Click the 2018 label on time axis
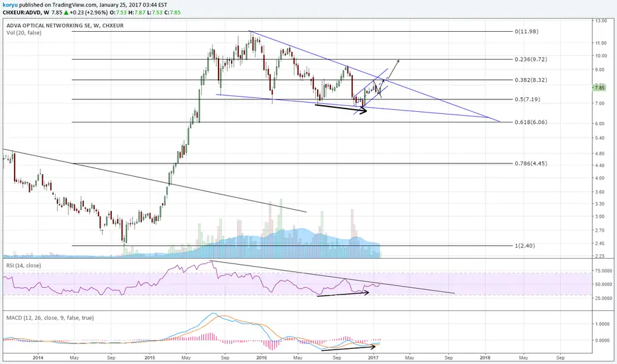Screen dimensions: 617x364 click(485, 357)
